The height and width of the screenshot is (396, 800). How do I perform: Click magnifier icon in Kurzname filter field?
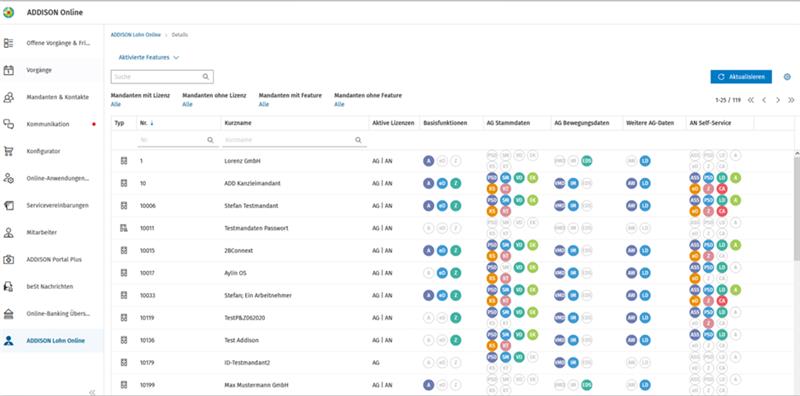(x=358, y=140)
